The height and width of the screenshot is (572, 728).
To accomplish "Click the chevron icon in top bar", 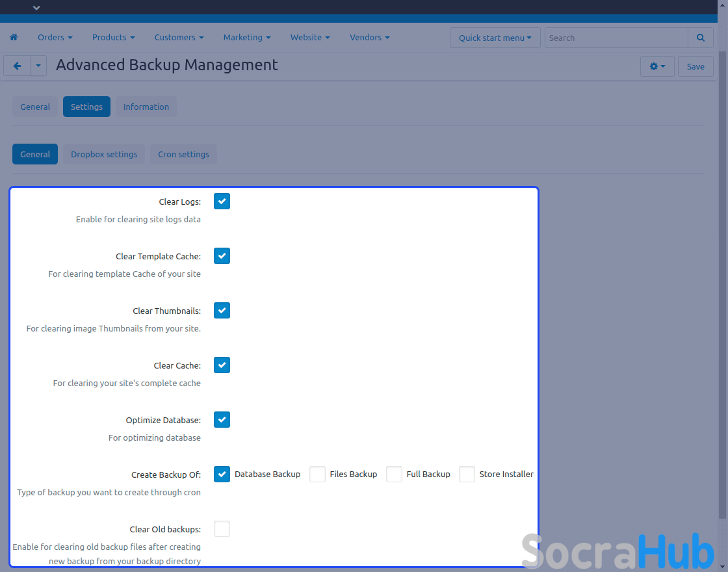I will click(36, 8).
